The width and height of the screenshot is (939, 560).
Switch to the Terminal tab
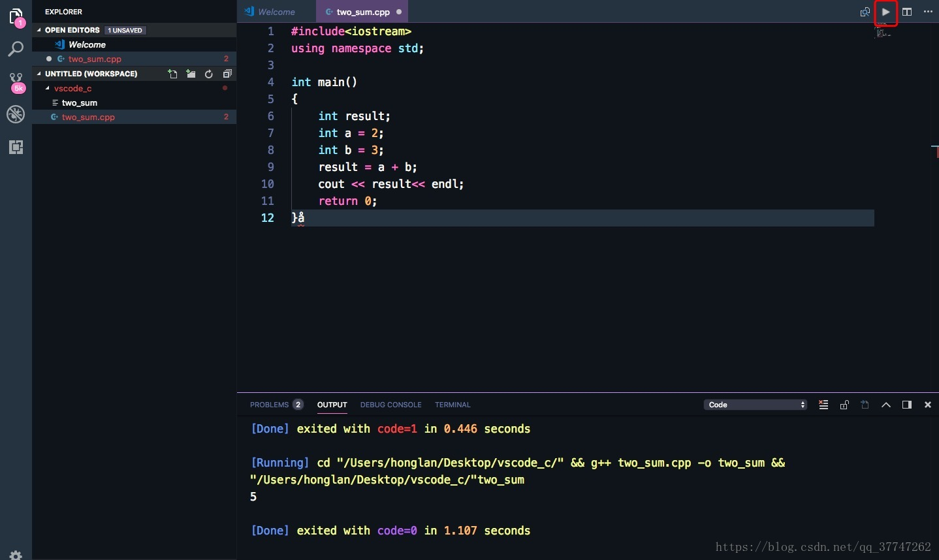coord(453,405)
